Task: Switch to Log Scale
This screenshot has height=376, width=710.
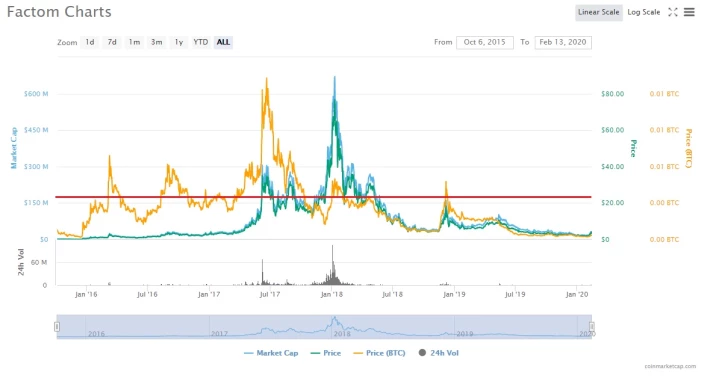Action: [x=643, y=12]
